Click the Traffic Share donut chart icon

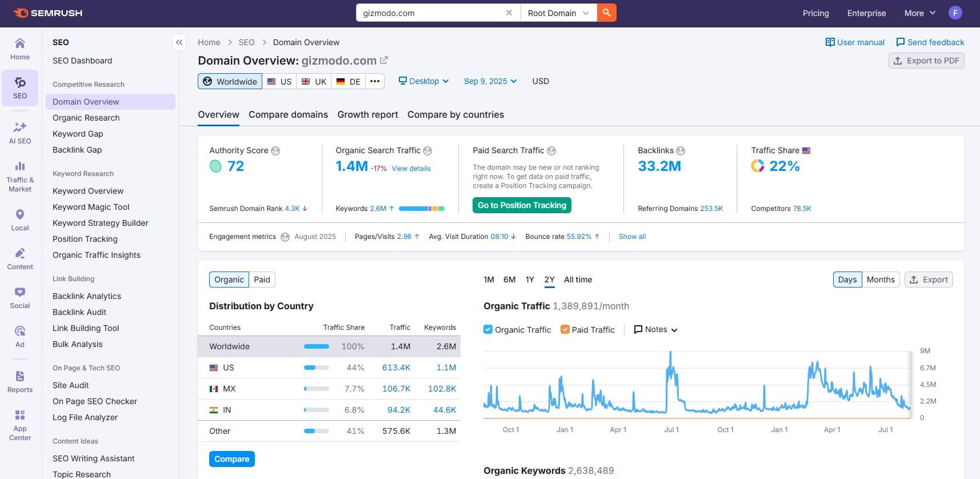click(x=758, y=166)
